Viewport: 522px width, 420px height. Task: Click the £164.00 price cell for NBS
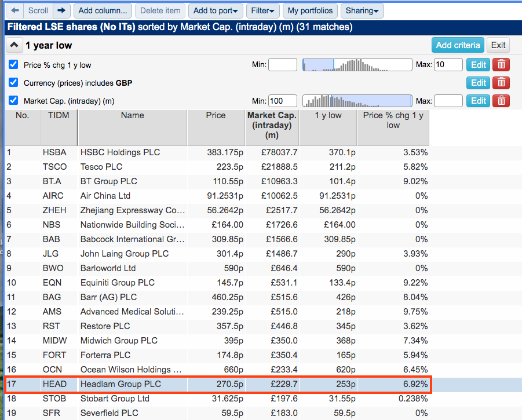point(216,225)
